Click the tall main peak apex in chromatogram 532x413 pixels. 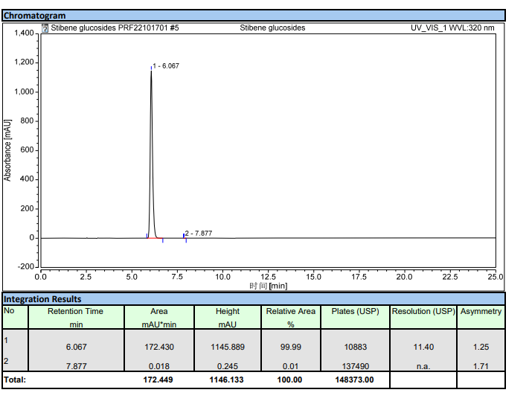pyautogui.click(x=151, y=71)
